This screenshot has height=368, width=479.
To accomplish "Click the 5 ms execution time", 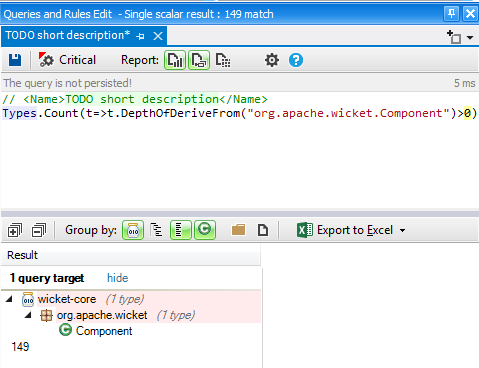I will click(x=465, y=83).
